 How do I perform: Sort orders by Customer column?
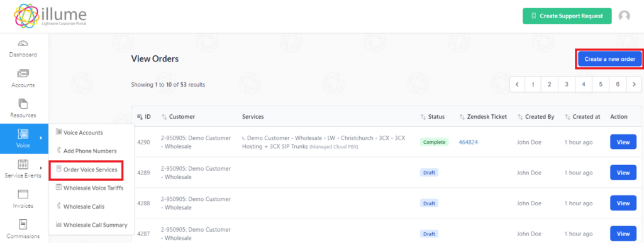pyautogui.click(x=178, y=117)
